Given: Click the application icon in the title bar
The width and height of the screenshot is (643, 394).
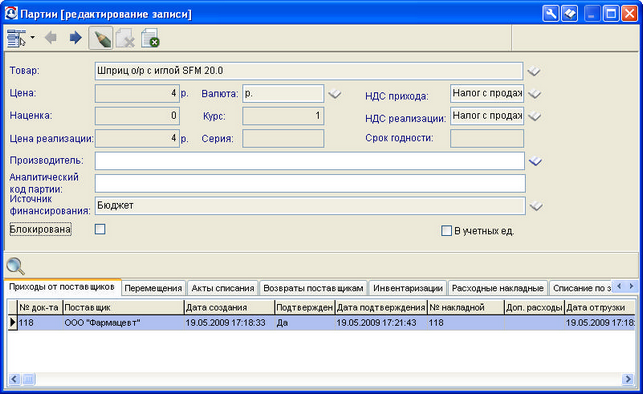Looking at the screenshot, I should [11, 14].
